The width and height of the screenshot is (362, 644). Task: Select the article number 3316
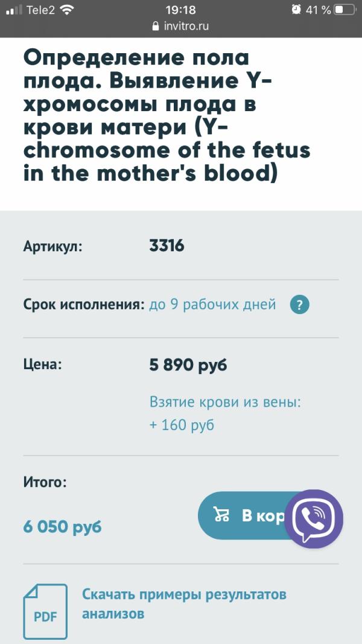167,246
